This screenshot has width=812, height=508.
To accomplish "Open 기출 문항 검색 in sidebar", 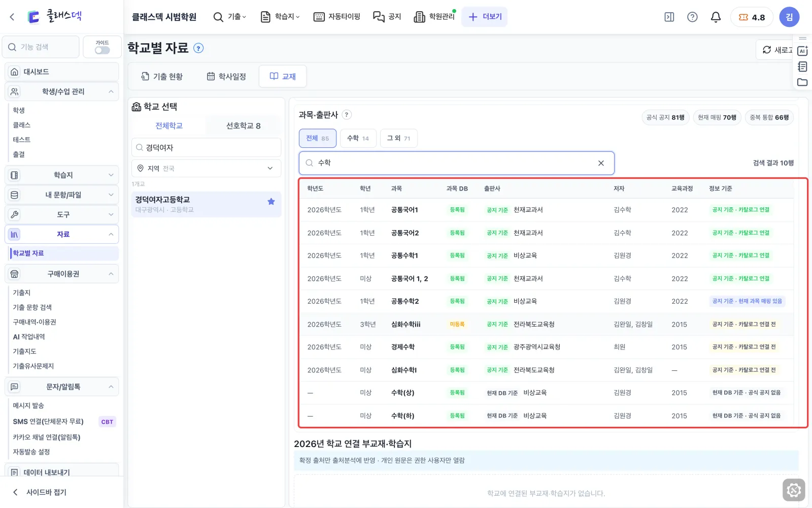I will coord(32,307).
